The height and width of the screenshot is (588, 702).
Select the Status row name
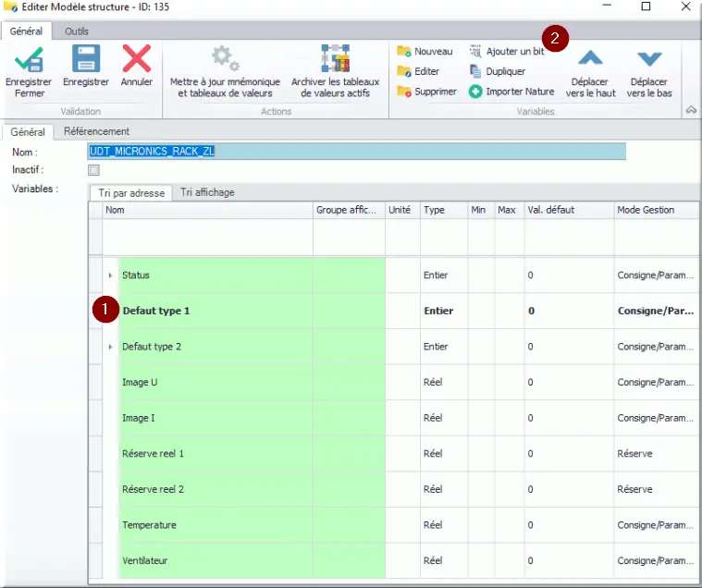point(136,276)
